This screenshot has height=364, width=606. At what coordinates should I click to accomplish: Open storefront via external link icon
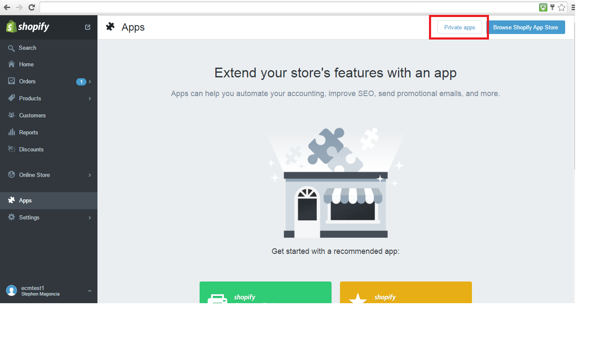point(88,27)
